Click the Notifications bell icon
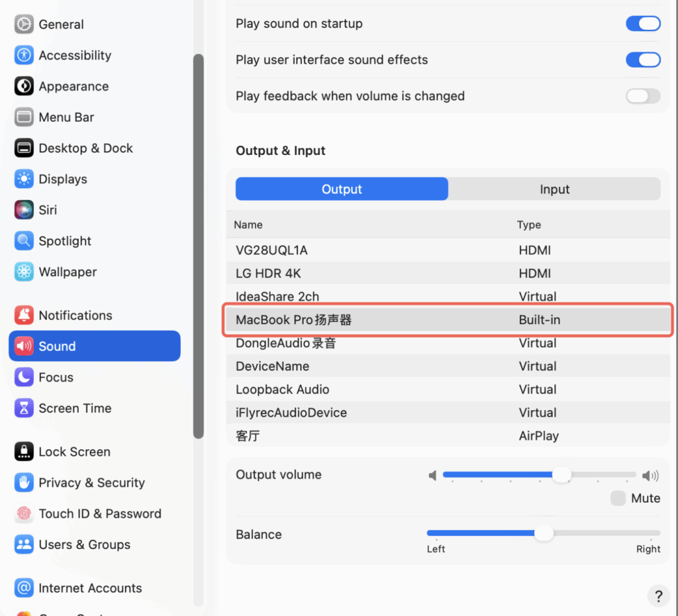The image size is (678, 616). 24,315
